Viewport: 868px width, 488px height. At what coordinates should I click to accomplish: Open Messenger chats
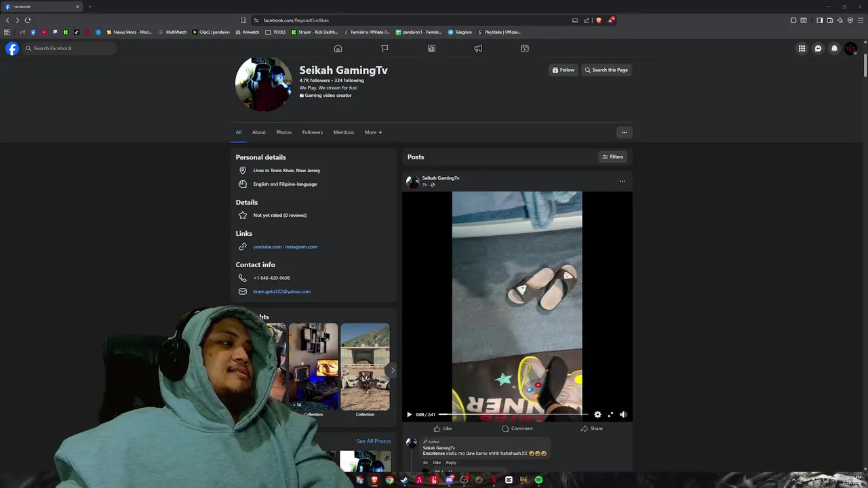(x=818, y=48)
